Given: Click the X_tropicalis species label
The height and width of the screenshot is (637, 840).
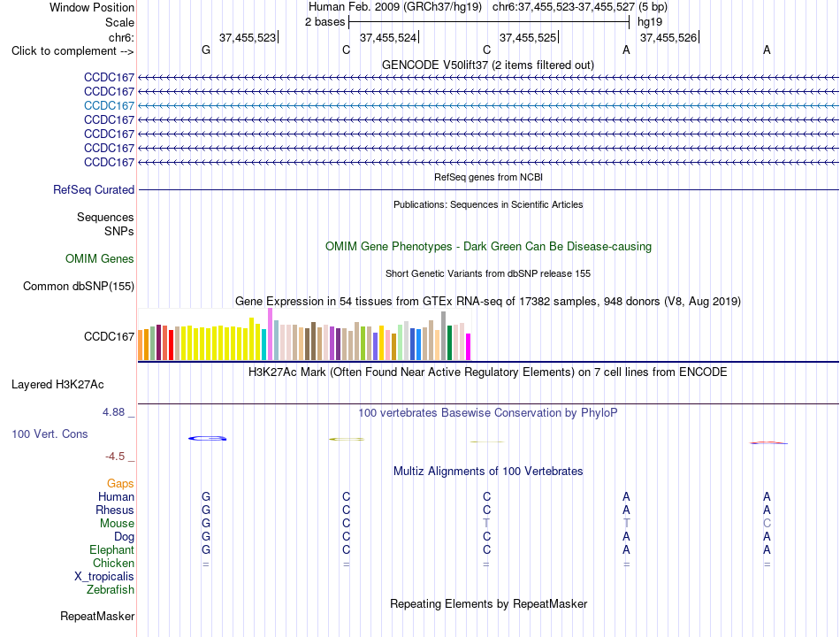Looking at the screenshot, I should [x=104, y=577].
